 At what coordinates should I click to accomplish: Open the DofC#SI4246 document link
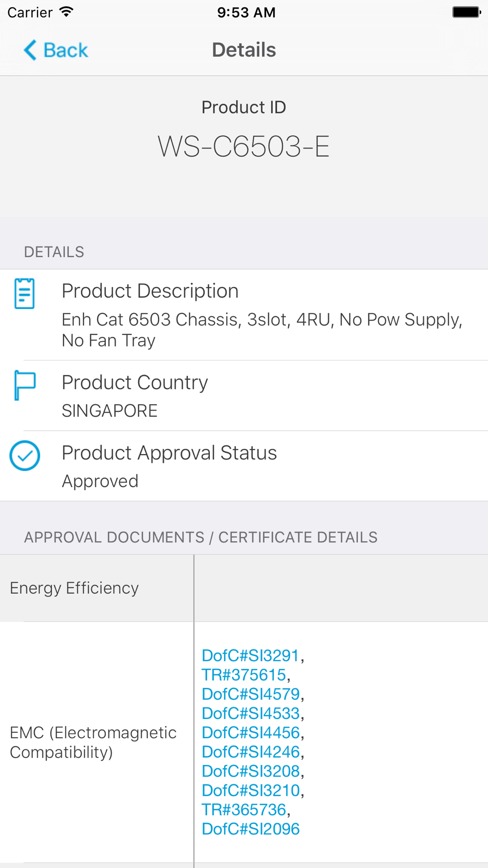(x=250, y=752)
